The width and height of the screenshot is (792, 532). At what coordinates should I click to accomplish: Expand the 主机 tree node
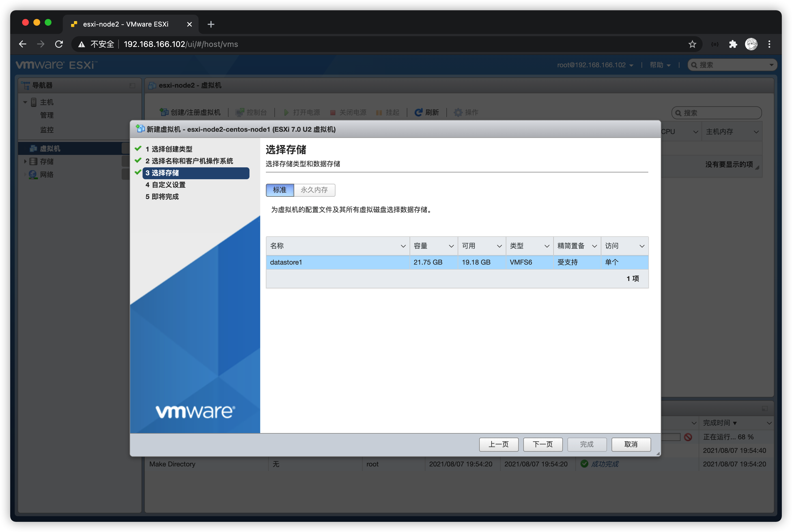coord(25,102)
